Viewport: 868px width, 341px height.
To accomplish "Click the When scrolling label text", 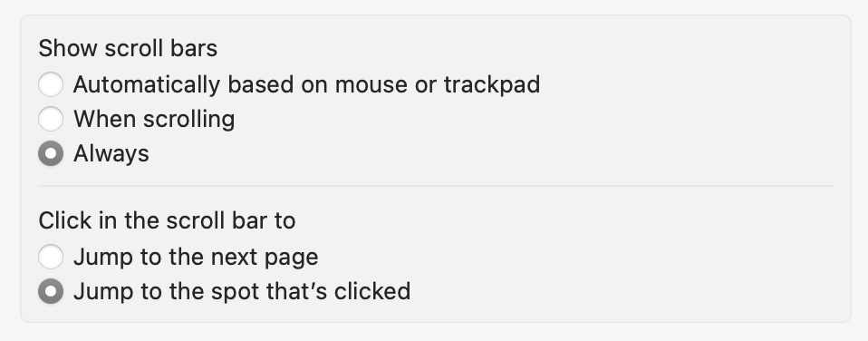I will click(154, 119).
